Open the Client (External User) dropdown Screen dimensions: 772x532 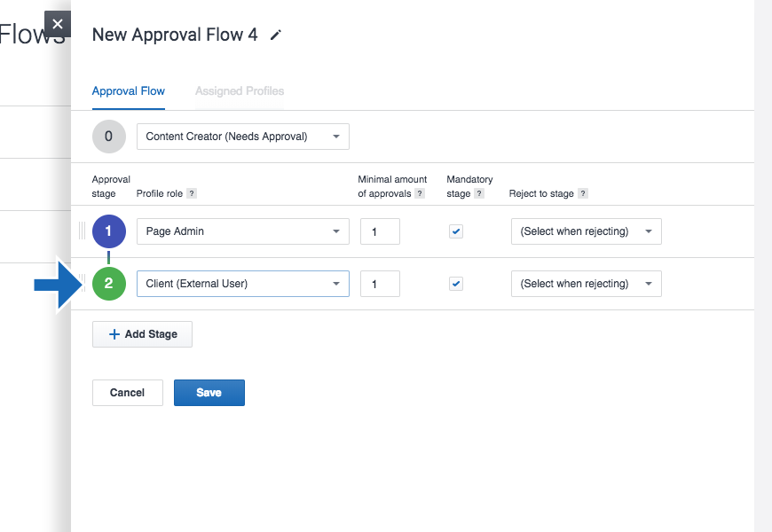[x=242, y=283]
